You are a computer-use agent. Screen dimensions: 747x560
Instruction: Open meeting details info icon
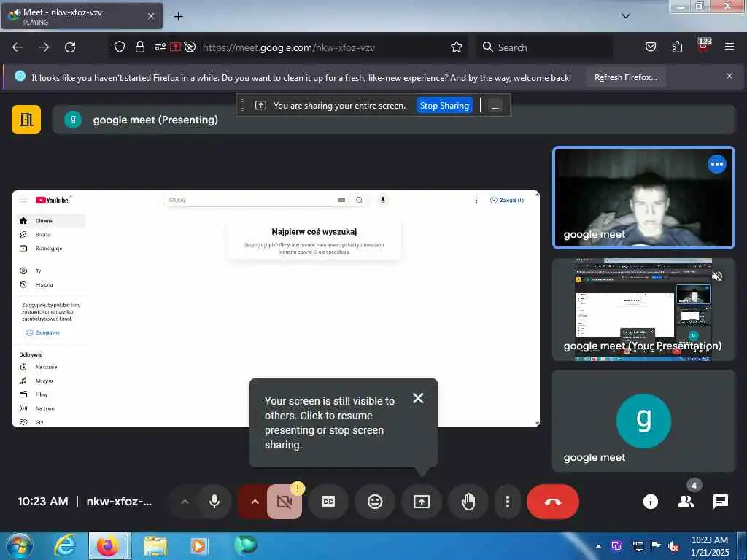coord(650,502)
